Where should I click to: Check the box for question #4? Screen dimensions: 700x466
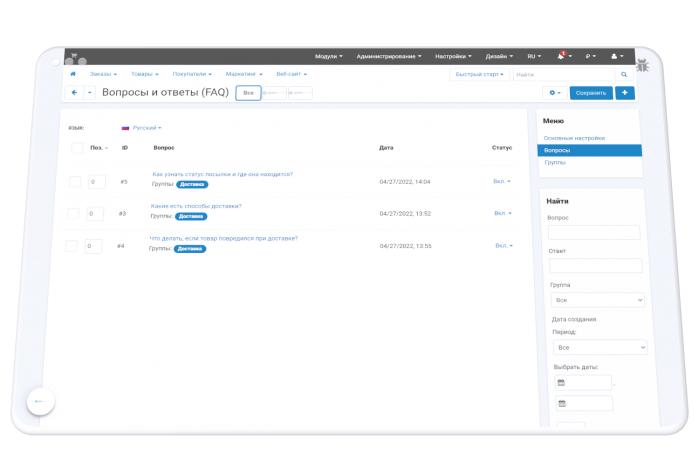pyautogui.click(x=71, y=246)
